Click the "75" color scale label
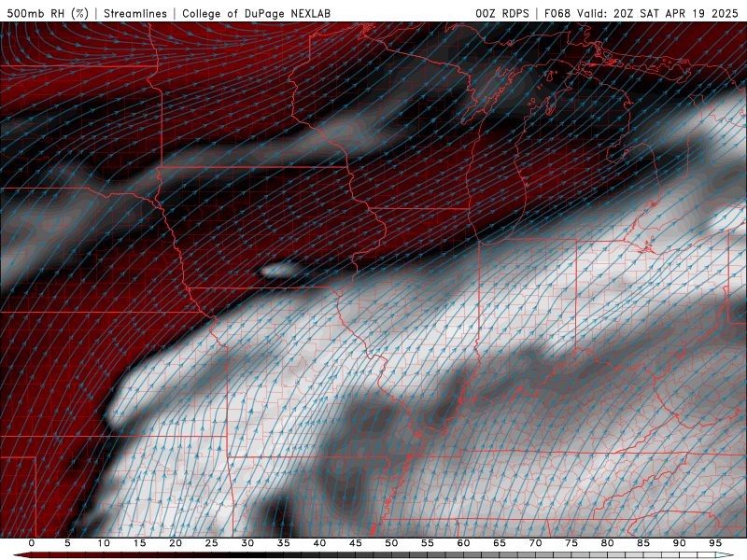The image size is (747, 560). (x=571, y=543)
